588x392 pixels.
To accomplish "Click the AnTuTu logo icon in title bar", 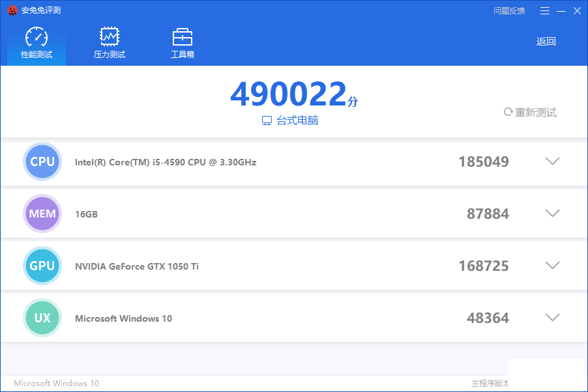I will point(12,10).
